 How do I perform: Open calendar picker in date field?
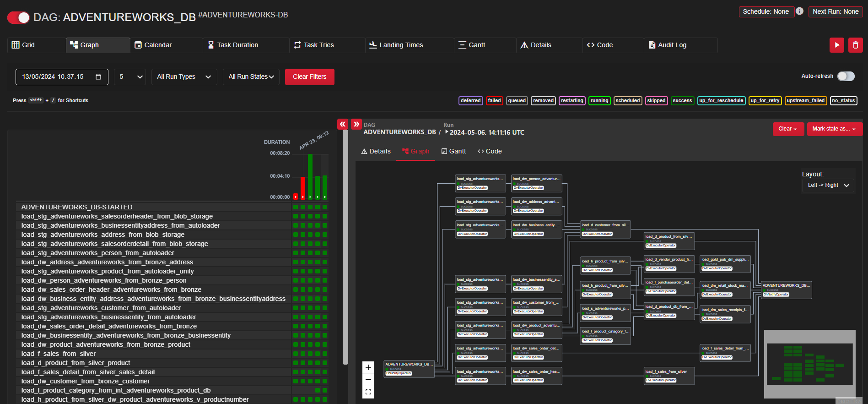(x=98, y=77)
